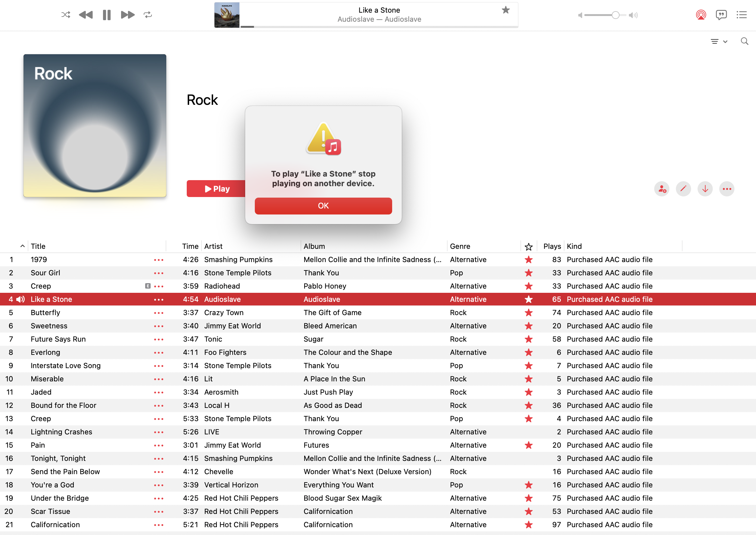The height and width of the screenshot is (535, 756).
Task: Show the lyrics panel
Action: click(x=721, y=15)
